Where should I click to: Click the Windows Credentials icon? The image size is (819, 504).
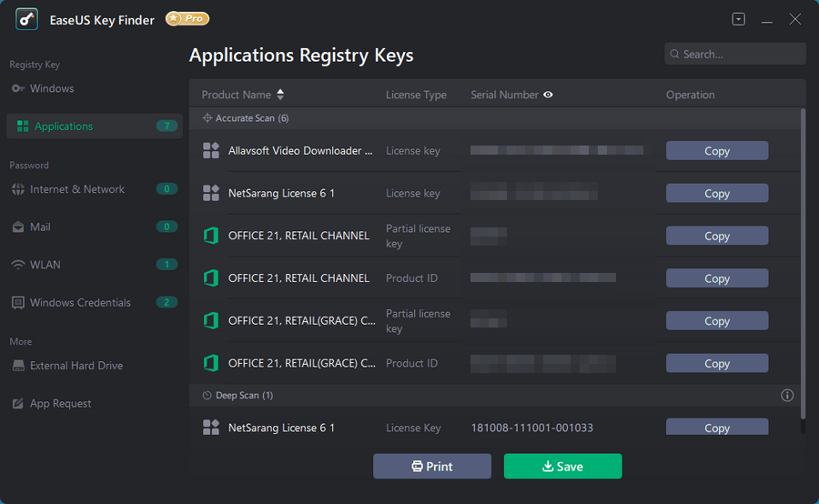coord(18,302)
